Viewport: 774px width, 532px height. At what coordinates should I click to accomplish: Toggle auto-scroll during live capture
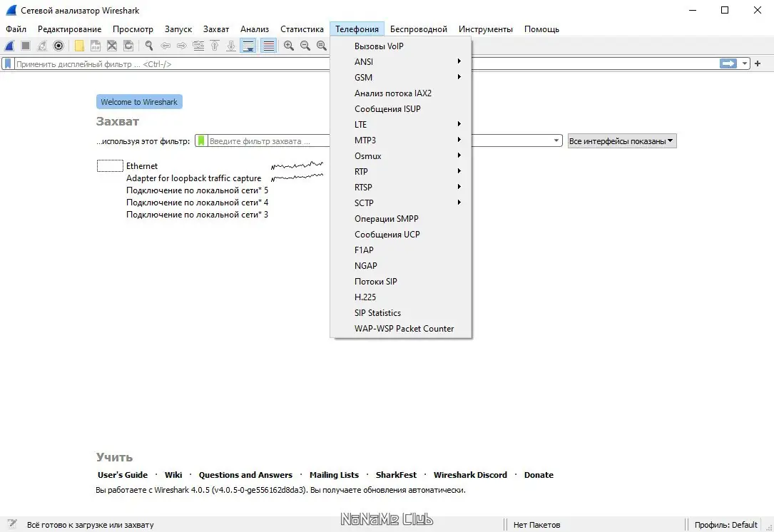(248, 46)
